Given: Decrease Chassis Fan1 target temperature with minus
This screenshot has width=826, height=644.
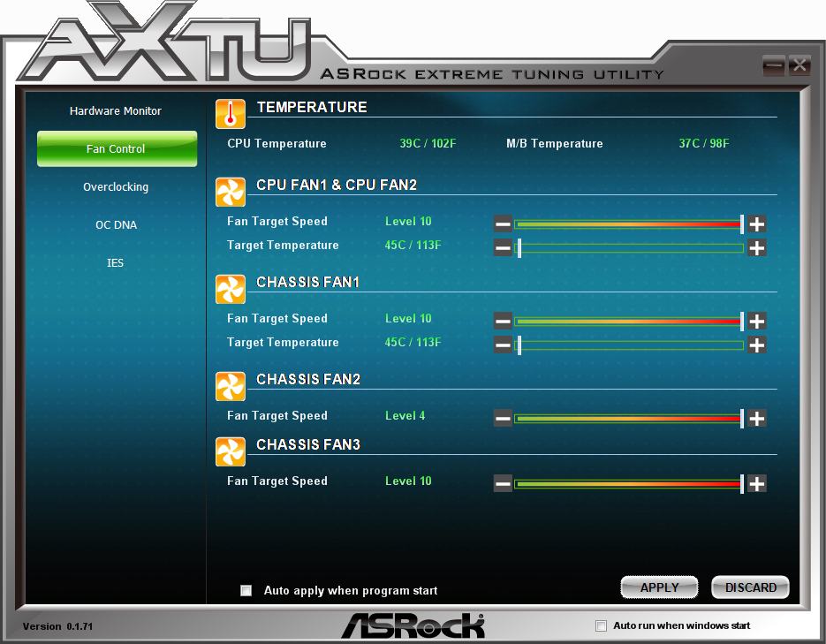Looking at the screenshot, I should [x=503, y=345].
